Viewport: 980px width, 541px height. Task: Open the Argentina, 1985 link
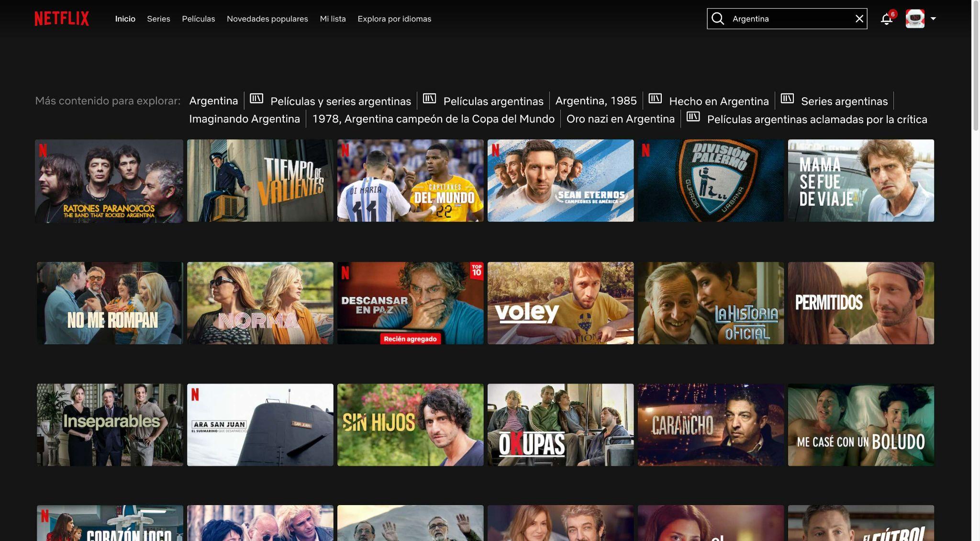[x=596, y=101]
